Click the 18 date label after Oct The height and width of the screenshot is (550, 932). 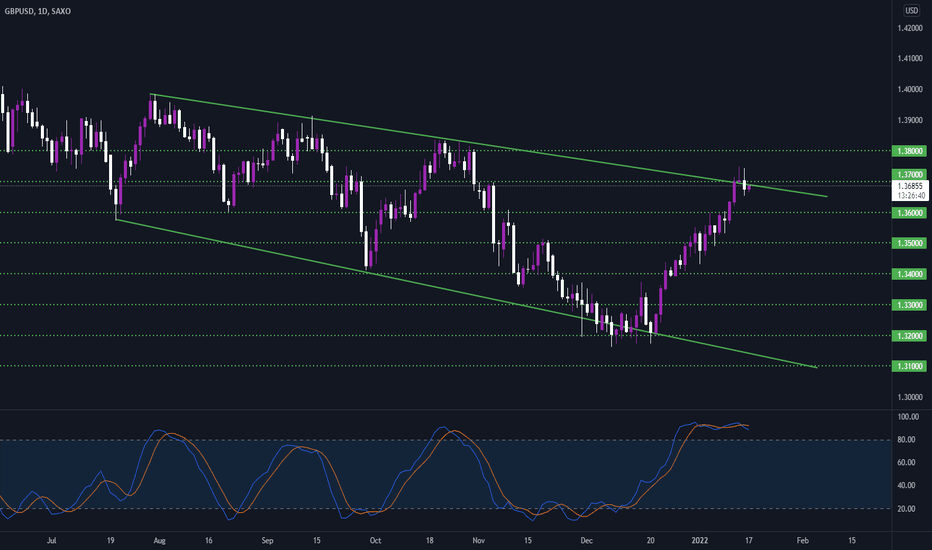point(430,540)
